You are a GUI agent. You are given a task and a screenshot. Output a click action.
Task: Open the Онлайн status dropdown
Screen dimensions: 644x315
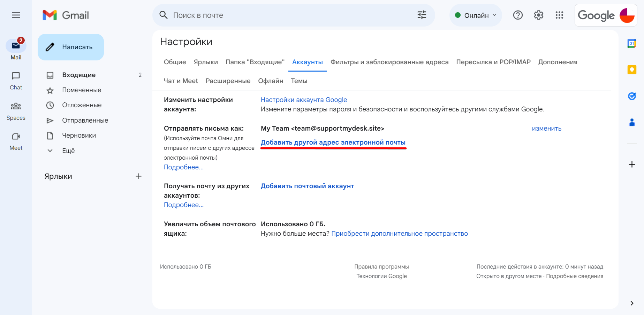[x=476, y=15]
